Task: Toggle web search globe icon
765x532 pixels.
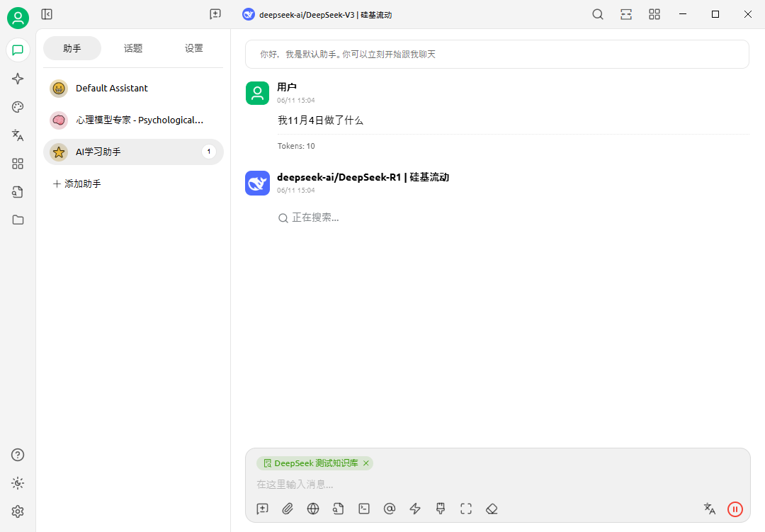Action: 313,509
